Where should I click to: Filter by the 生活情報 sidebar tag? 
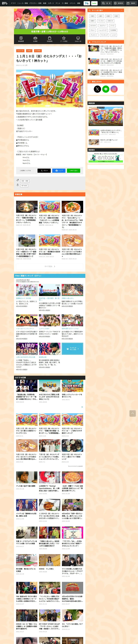[x=113, y=30]
